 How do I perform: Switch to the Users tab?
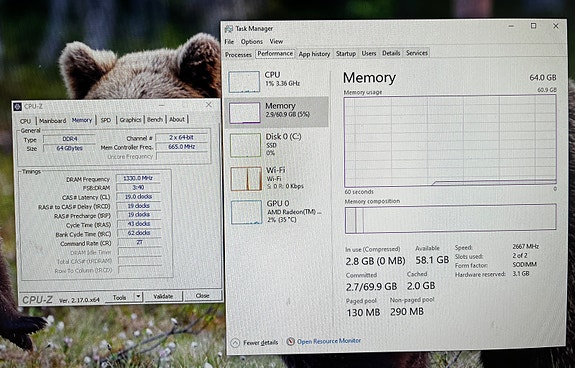[x=369, y=53]
